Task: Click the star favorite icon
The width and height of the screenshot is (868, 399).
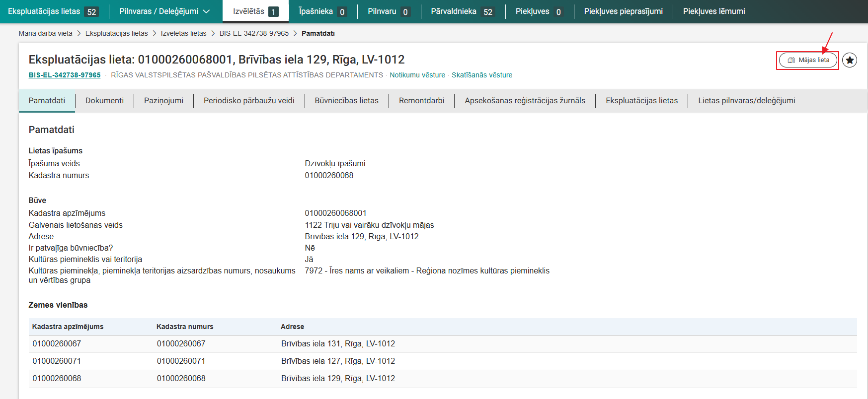Action: (x=850, y=60)
